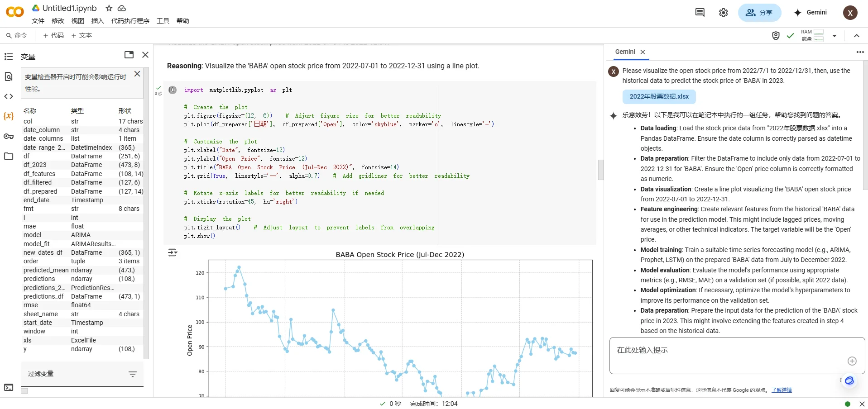
Task: Pop out the variables panel
Action: click(129, 55)
